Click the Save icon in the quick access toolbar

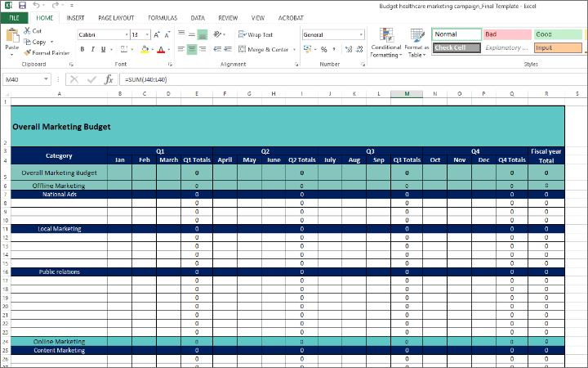point(22,5)
